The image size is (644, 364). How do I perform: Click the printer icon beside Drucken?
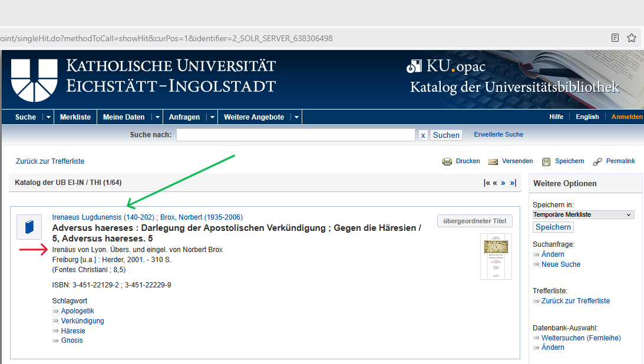click(x=447, y=162)
